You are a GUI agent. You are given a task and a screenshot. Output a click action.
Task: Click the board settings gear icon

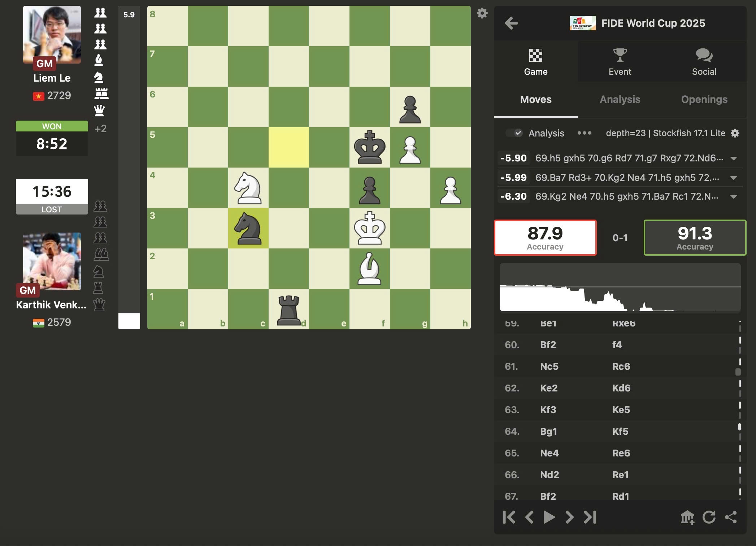[x=482, y=14]
